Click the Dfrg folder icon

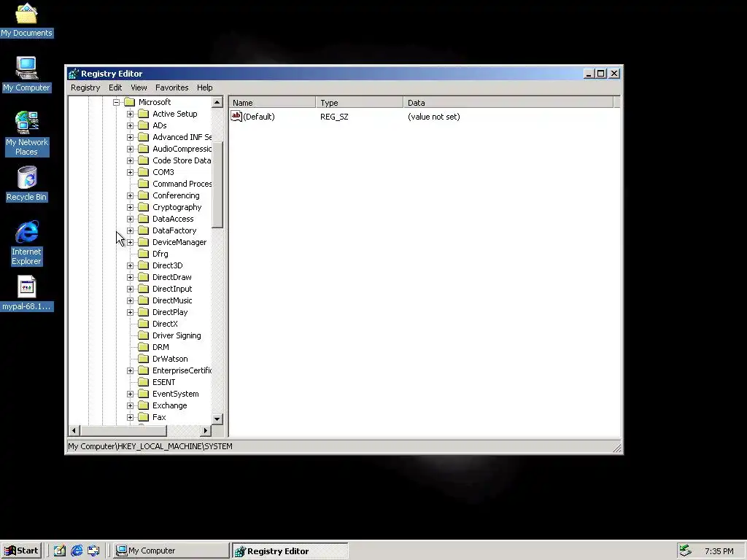click(144, 254)
